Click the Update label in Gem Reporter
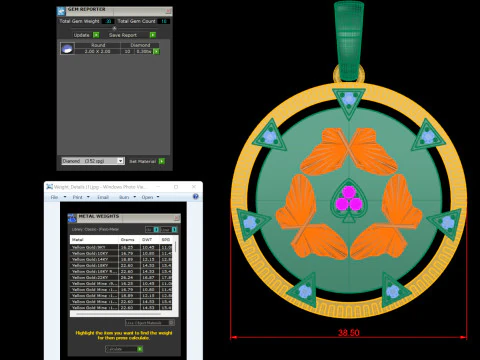 (x=81, y=35)
